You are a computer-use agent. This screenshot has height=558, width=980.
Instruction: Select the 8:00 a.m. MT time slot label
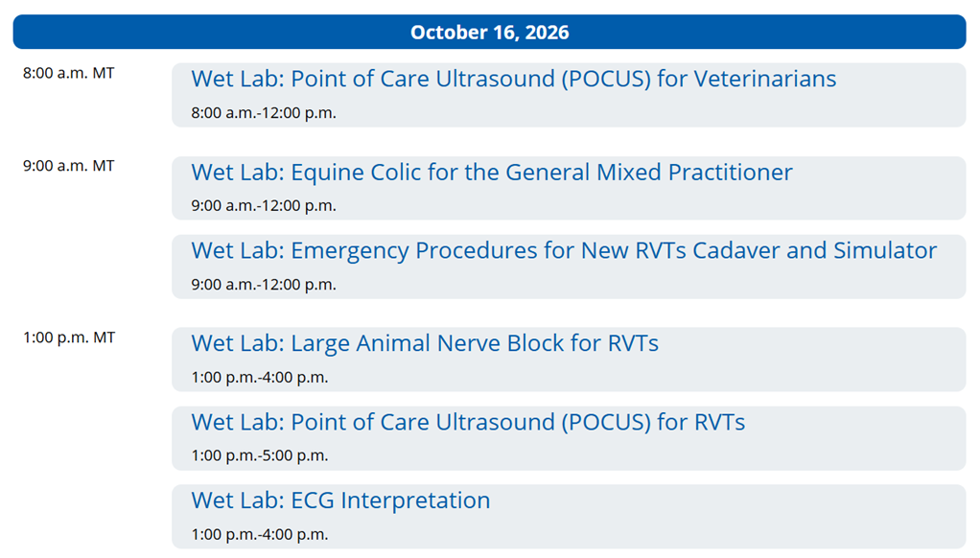click(69, 73)
